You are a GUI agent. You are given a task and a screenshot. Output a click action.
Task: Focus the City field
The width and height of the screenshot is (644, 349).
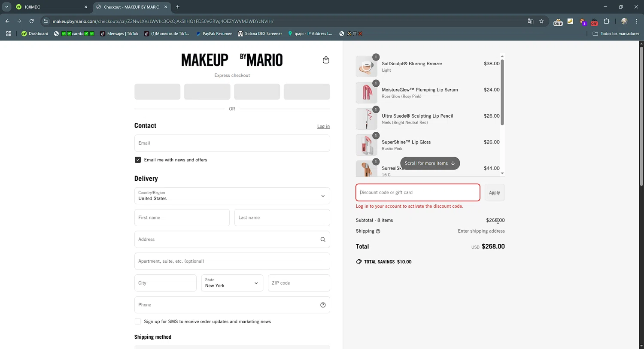165,283
